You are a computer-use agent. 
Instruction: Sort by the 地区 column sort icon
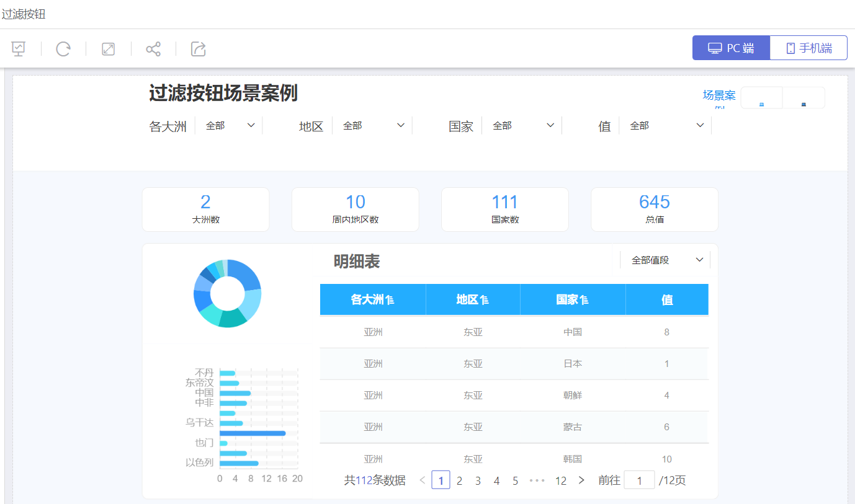[485, 300]
